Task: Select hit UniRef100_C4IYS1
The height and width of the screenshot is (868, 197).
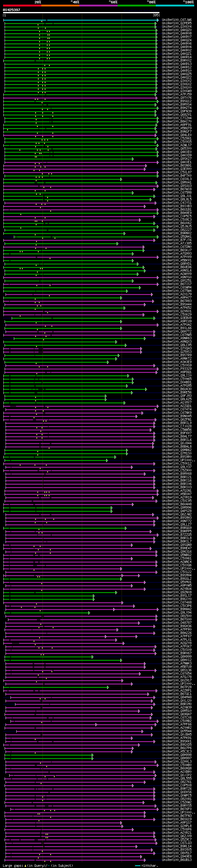Action: [x=177, y=203]
